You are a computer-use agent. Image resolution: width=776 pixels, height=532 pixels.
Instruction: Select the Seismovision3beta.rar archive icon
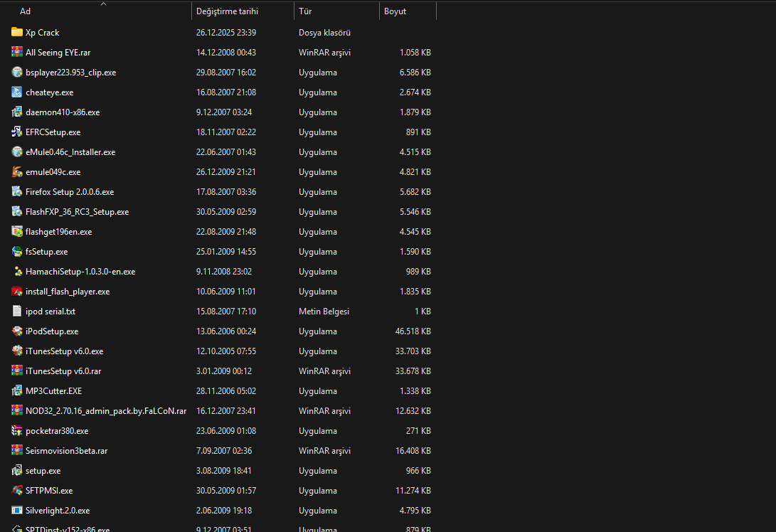coord(17,450)
